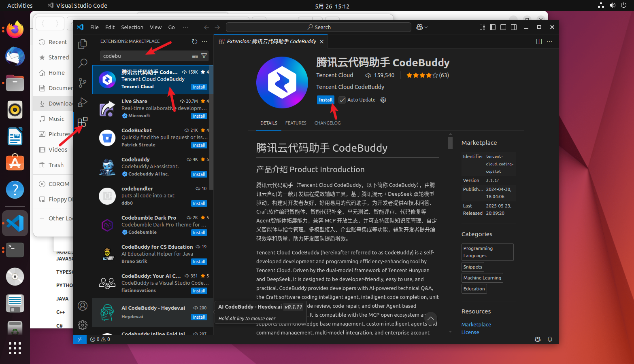Toggle the secondary side bar visibility

[514, 27]
